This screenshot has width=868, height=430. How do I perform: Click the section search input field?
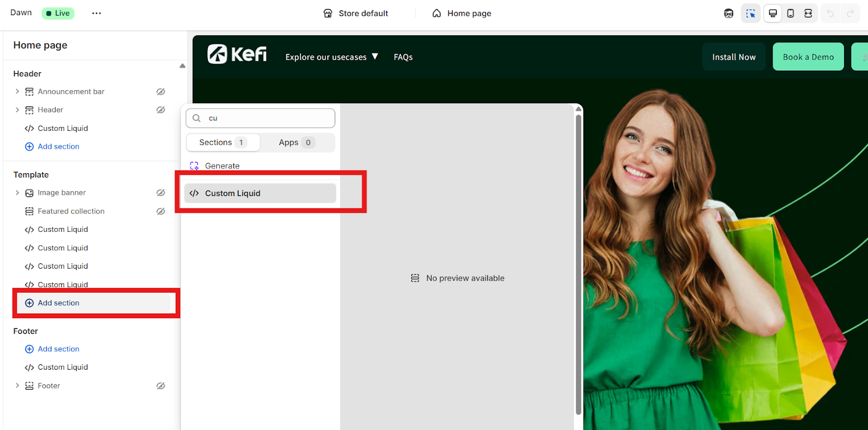[x=267, y=118]
